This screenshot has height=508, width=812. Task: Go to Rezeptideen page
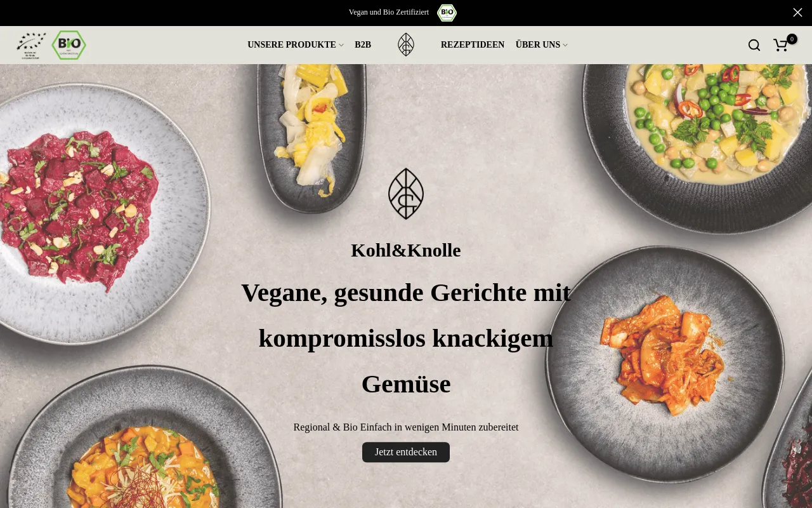[x=473, y=44]
